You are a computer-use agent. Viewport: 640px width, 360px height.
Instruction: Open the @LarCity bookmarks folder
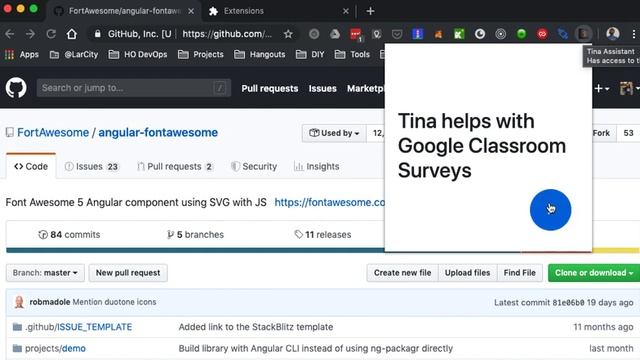pyautogui.click(x=74, y=54)
